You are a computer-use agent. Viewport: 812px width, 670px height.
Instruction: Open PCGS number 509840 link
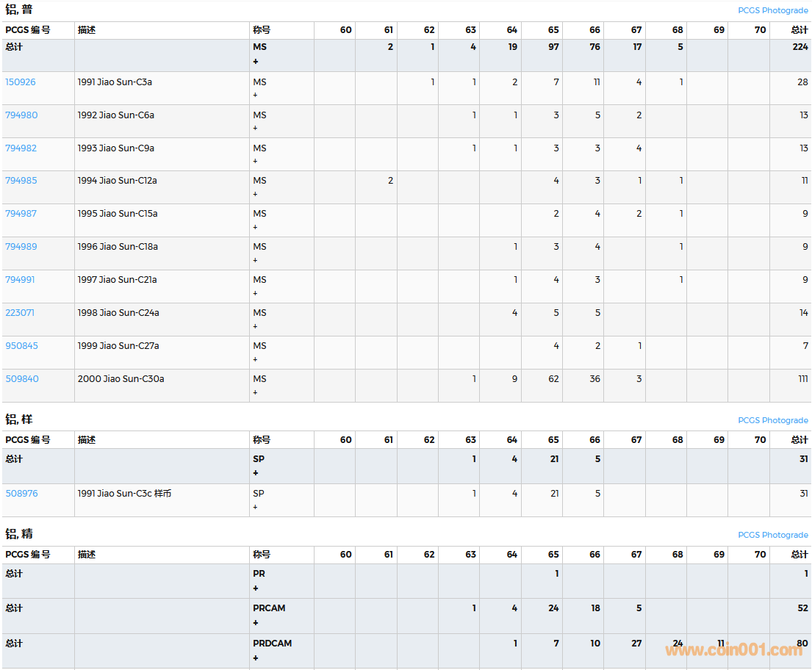[x=22, y=379]
